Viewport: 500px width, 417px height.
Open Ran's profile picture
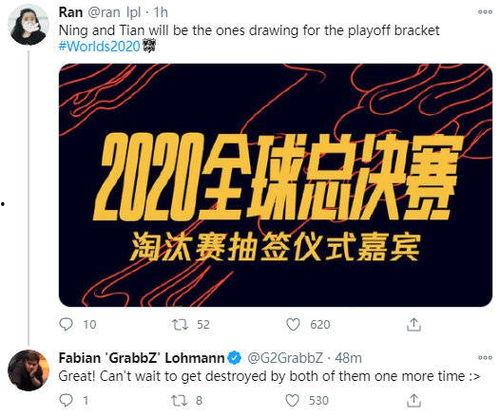(x=28, y=25)
